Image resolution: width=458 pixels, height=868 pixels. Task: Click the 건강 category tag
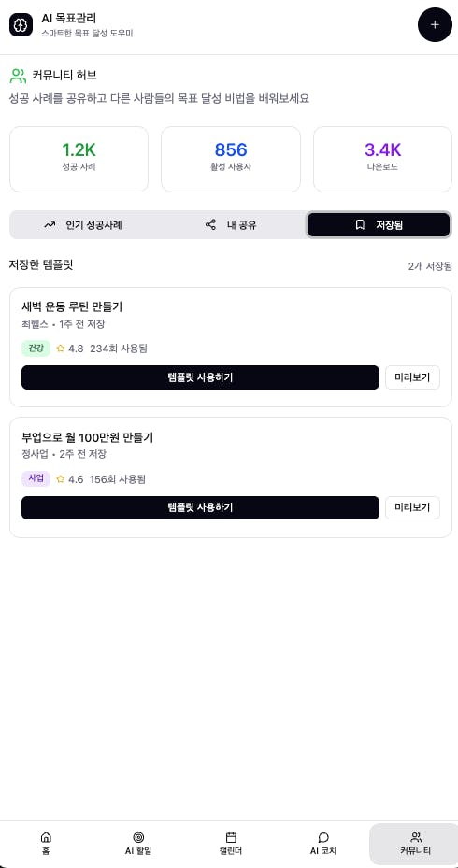[36, 349]
